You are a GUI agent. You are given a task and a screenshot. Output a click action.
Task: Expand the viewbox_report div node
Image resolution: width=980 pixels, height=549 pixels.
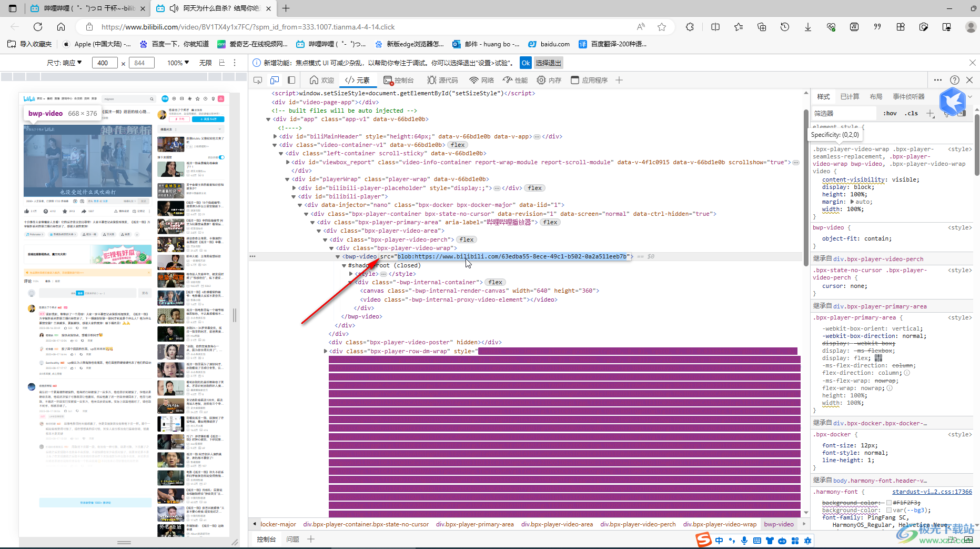pos(287,162)
